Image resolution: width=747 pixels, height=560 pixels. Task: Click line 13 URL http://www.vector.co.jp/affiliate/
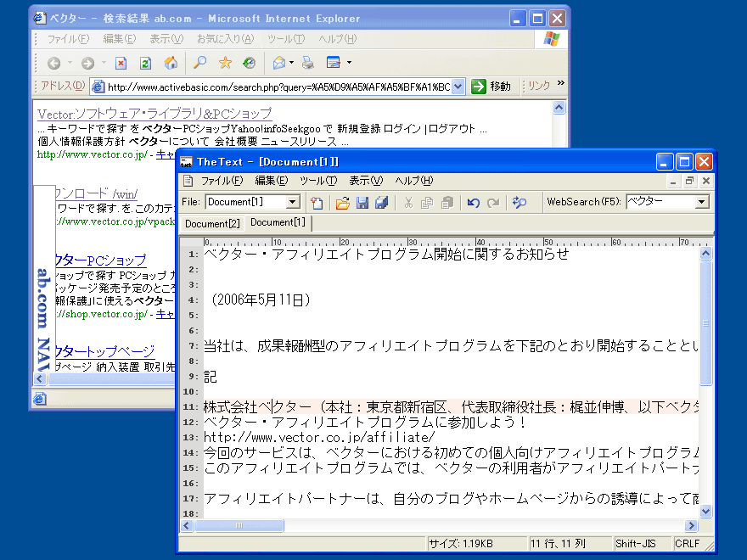coord(319,437)
